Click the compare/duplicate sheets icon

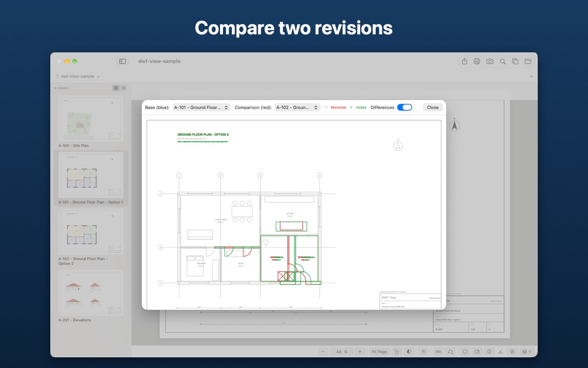pos(515,61)
